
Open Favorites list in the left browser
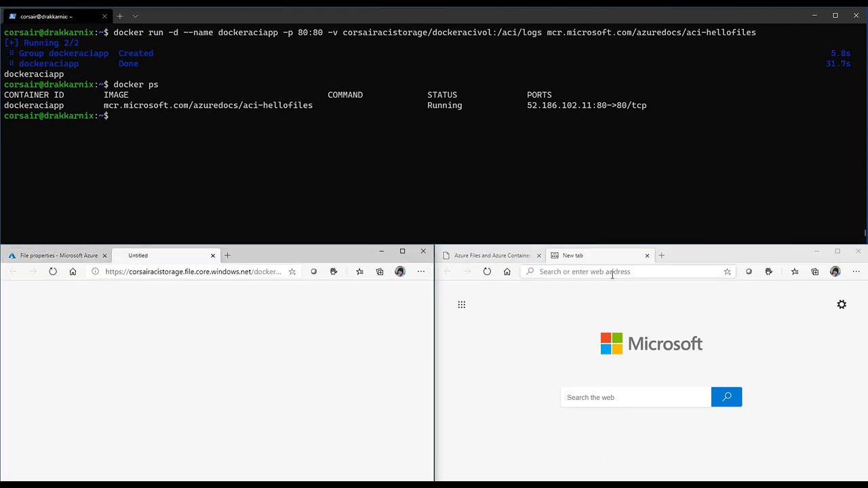click(359, 272)
